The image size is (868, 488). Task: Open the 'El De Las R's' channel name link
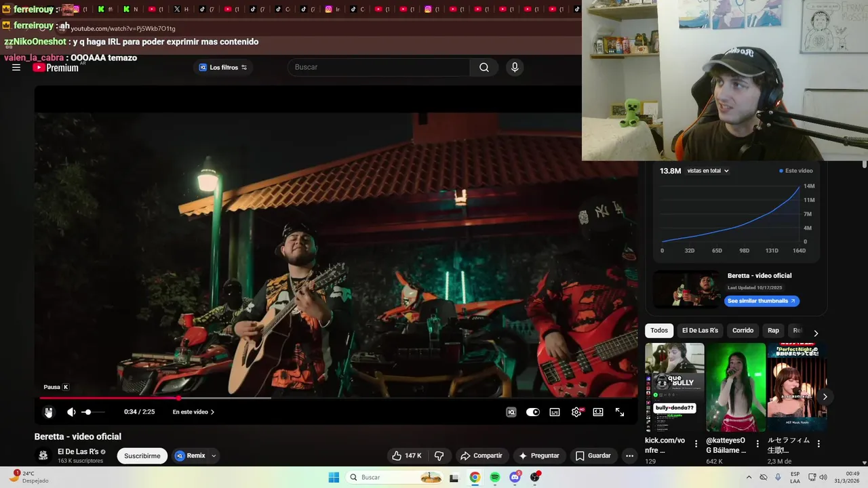point(78,451)
